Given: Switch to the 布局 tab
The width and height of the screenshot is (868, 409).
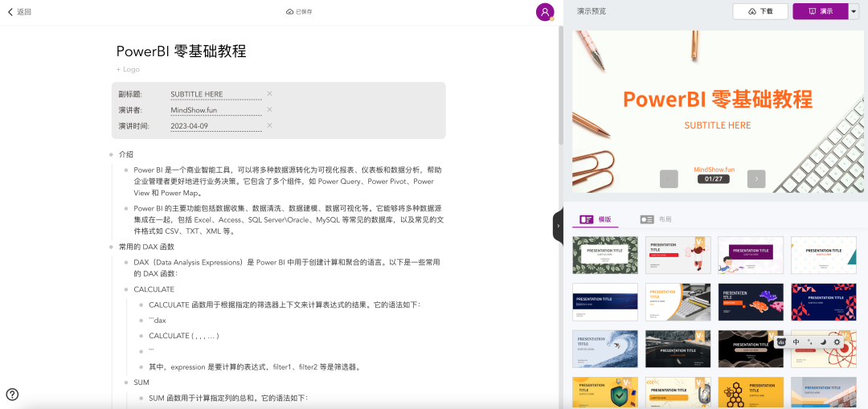Looking at the screenshot, I should tap(656, 219).
